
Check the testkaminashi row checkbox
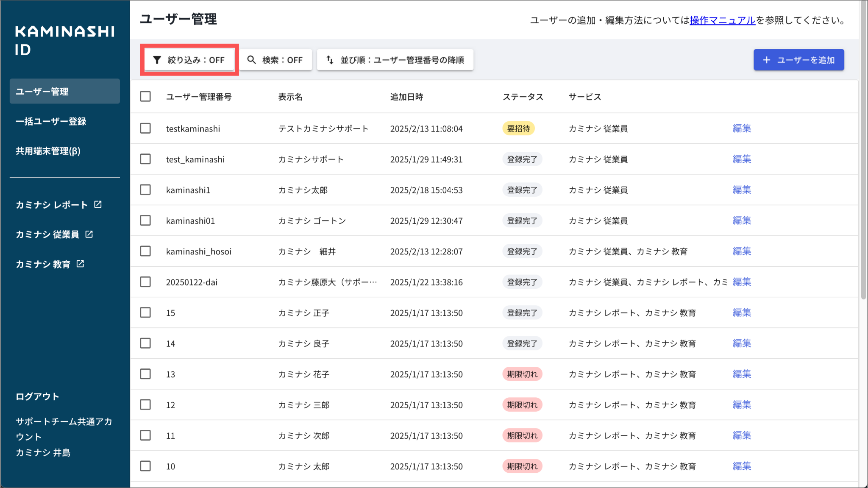click(145, 128)
